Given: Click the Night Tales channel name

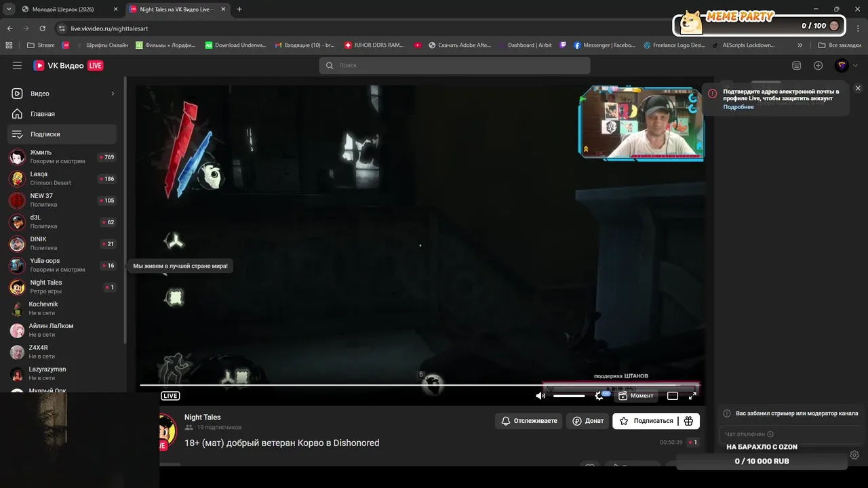Looking at the screenshot, I should (x=202, y=418).
